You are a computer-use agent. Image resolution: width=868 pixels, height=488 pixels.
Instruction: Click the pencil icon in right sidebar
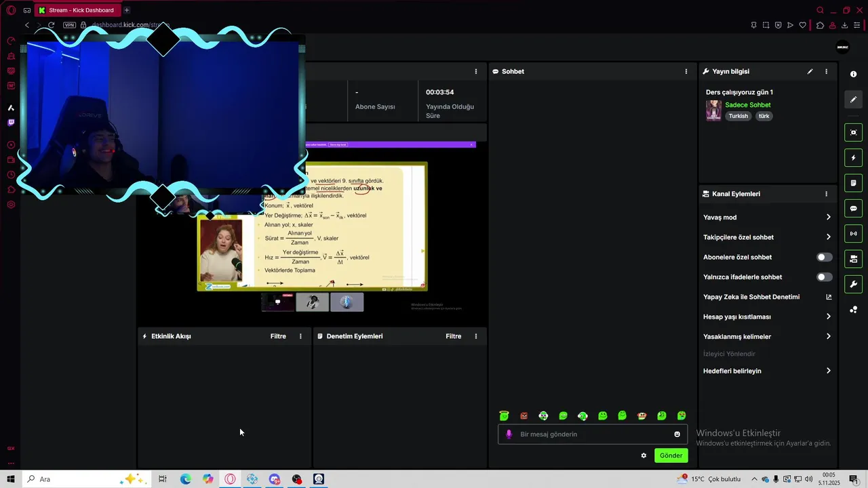point(853,100)
